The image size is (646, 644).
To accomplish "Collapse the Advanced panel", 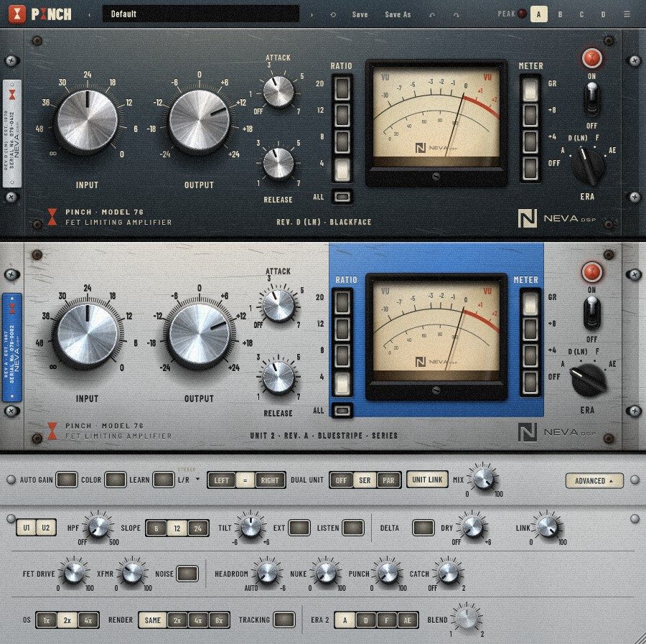I will tap(594, 480).
